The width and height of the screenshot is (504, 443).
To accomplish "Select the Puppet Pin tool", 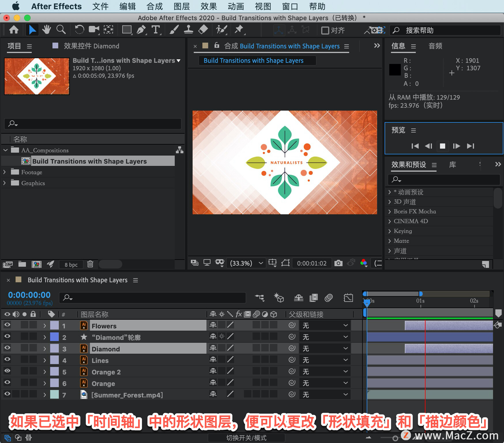I will click(239, 30).
